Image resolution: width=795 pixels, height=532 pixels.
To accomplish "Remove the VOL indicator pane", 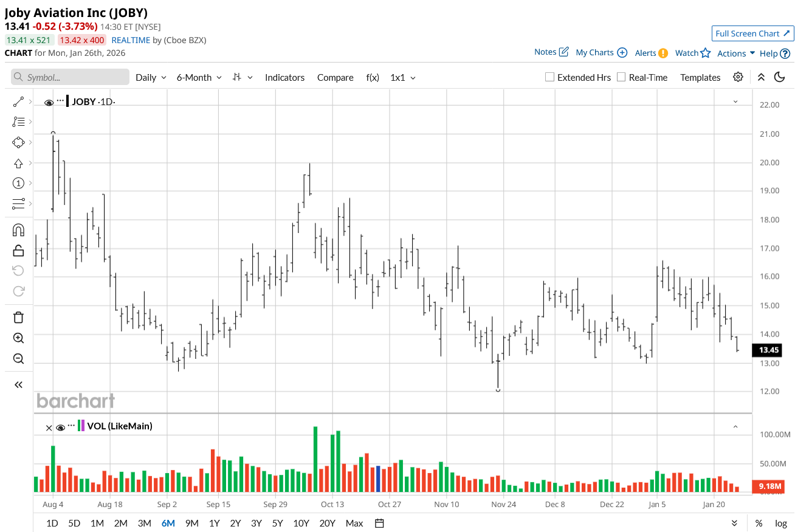I will click(x=49, y=428).
